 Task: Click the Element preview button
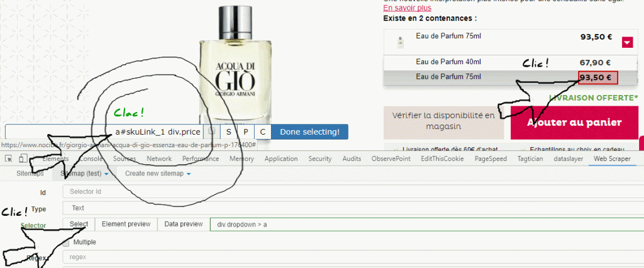126,224
